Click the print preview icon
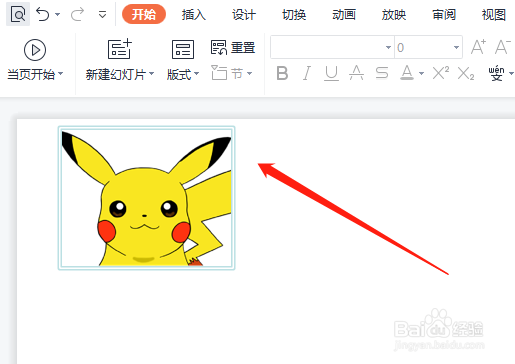The height and width of the screenshot is (364, 515). click(x=18, y=14)
